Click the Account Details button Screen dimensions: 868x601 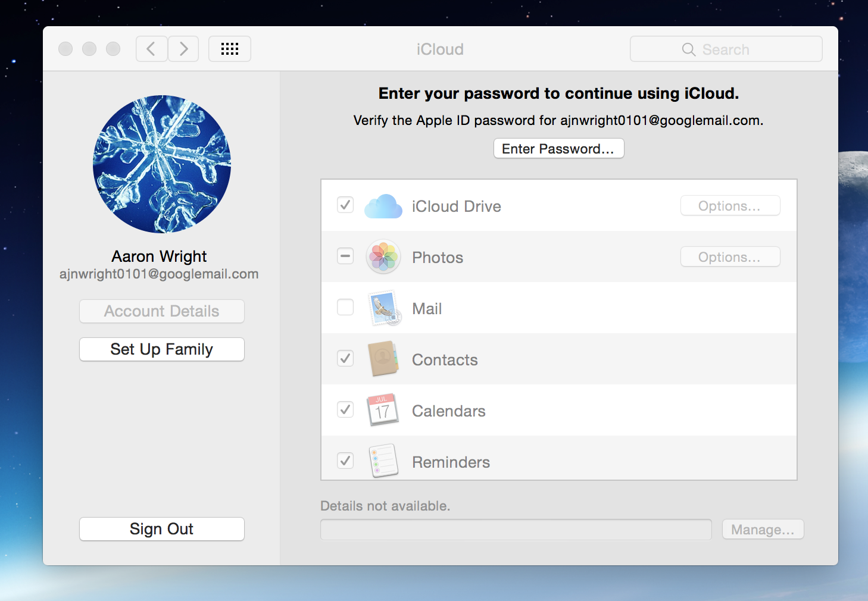(162, 311)
